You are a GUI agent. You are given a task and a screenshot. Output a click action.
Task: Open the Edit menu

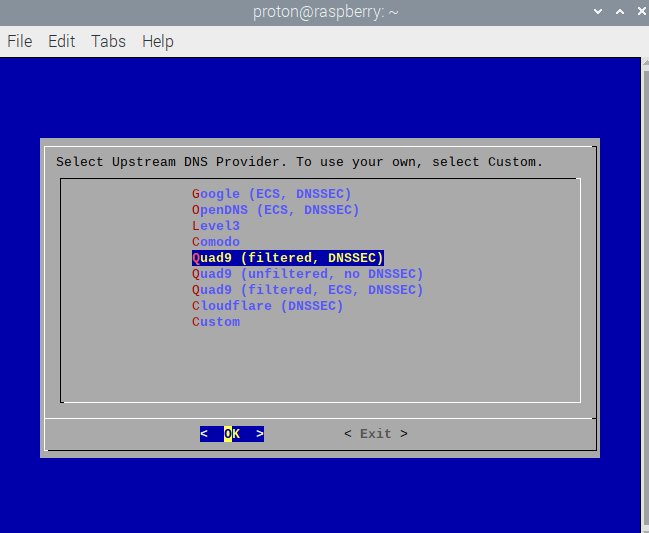tap(62, 41)
